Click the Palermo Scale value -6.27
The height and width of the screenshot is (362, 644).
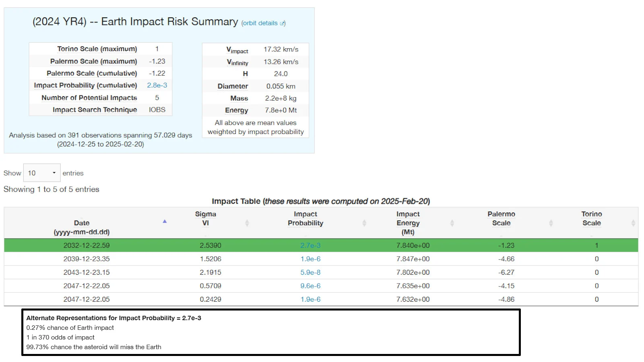tap(506, 272)
